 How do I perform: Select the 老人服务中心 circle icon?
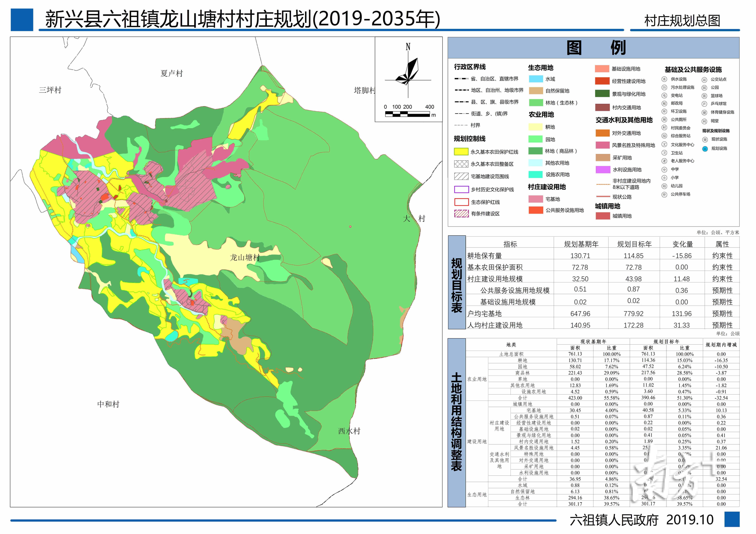pos(664,161)
